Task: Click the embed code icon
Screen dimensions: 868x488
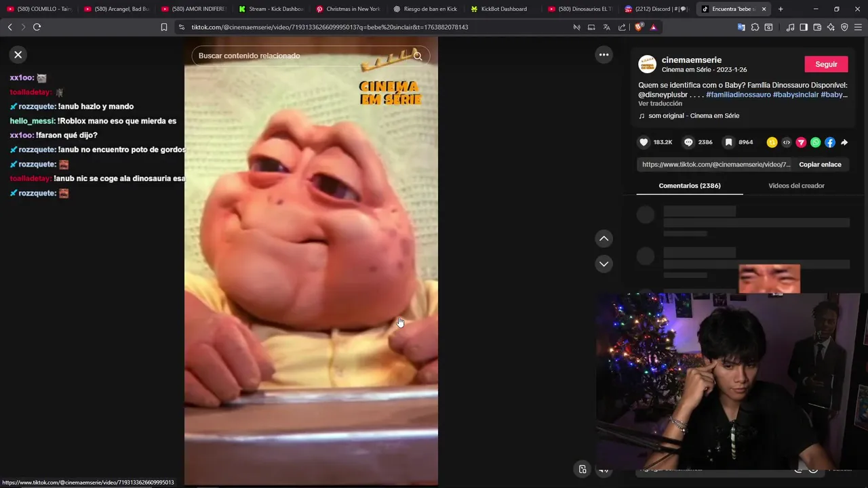Action: tap(787, 142)
